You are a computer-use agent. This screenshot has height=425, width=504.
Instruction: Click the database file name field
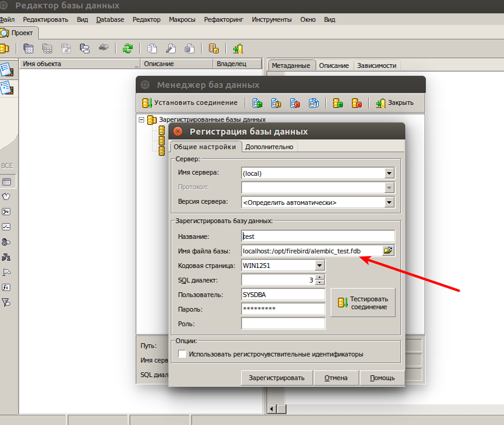point(311,250)
